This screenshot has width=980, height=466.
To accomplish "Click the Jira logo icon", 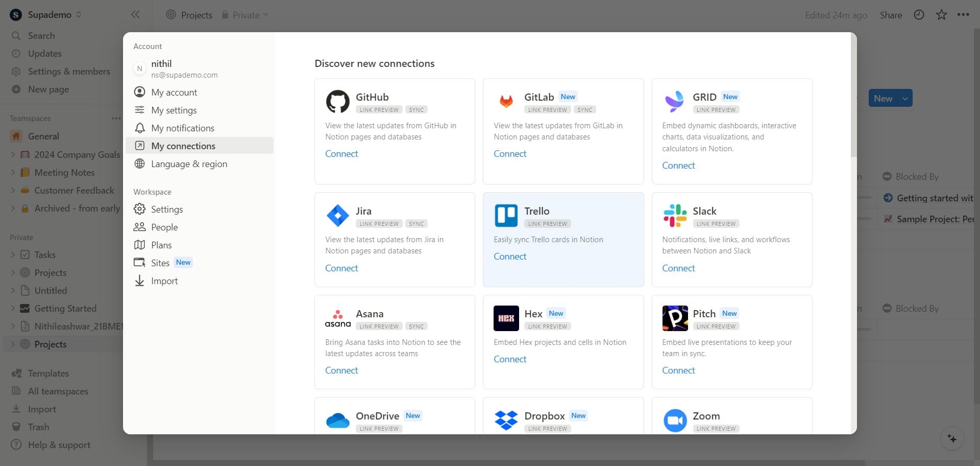I will click(337, 216).
